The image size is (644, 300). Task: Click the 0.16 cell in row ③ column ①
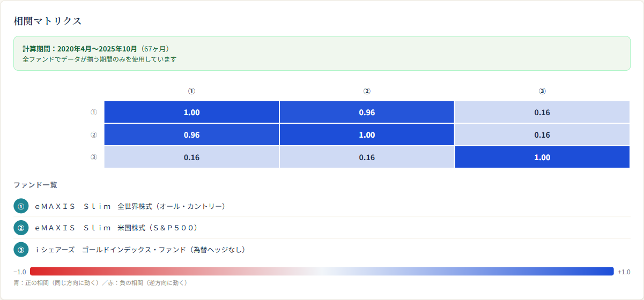pos(191,157)
